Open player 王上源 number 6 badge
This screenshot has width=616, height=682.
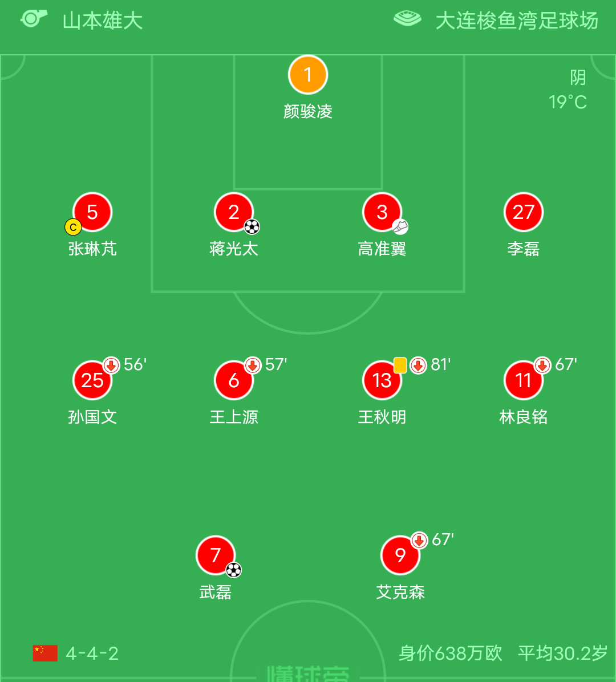click(234, 380)
